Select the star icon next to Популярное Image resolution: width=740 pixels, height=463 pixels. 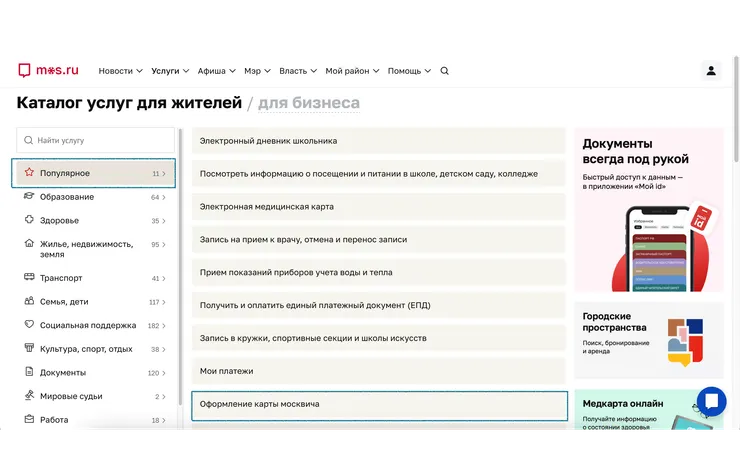[x=29, y=172]
